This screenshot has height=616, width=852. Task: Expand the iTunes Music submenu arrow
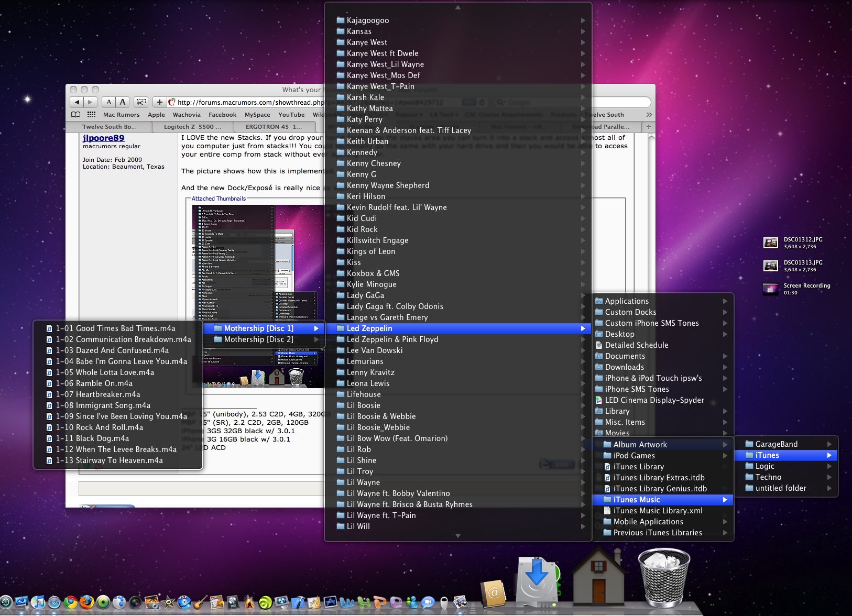click(x=725, y=500)
